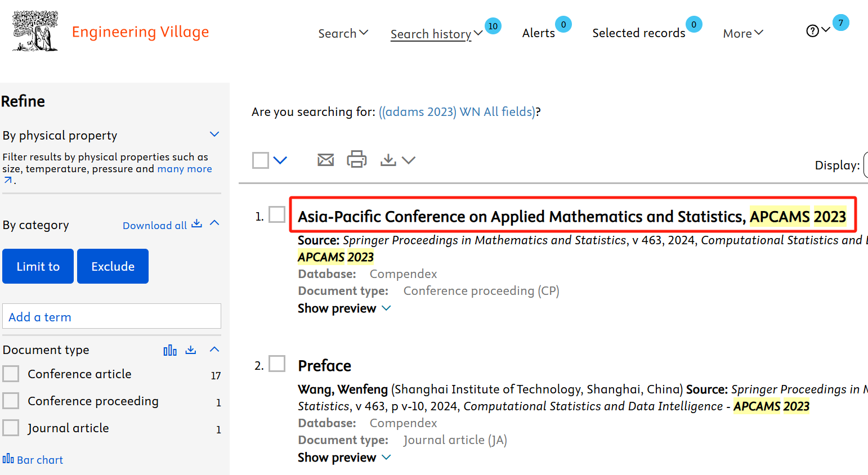Click the Search history count badge 10
Viewport: 868px width, 475px height.
(x=493, y=26)
